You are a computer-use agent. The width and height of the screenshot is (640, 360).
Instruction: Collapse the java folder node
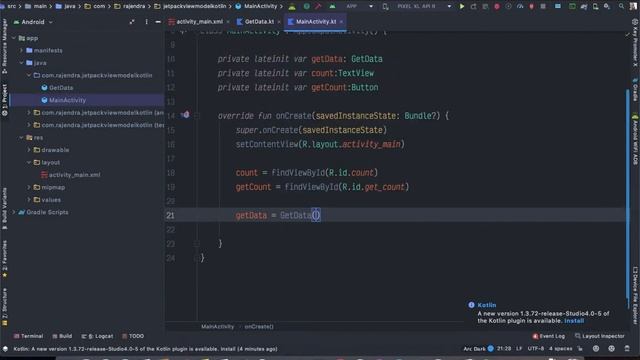(x=22, y=63)
